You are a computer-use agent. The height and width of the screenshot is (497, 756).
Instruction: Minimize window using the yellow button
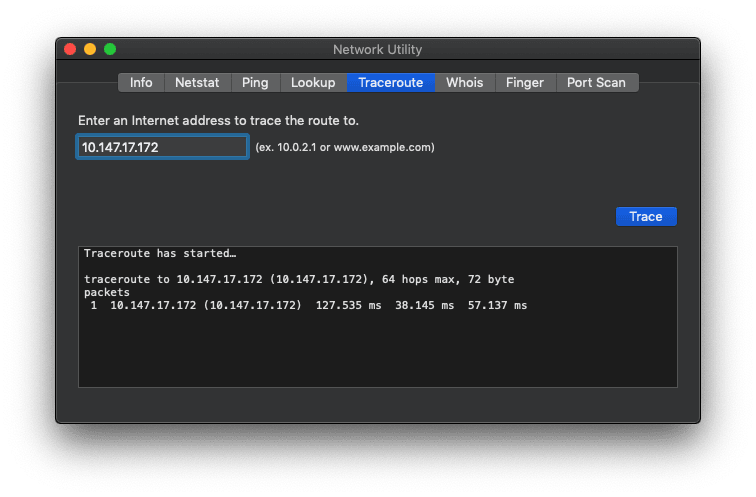click(x=90, y=49)
